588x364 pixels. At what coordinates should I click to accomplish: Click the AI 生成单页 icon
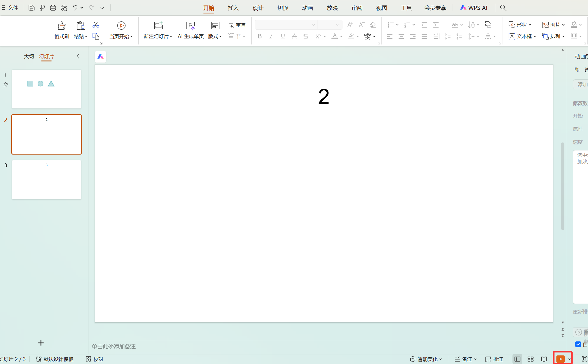(x=190, y=26)
